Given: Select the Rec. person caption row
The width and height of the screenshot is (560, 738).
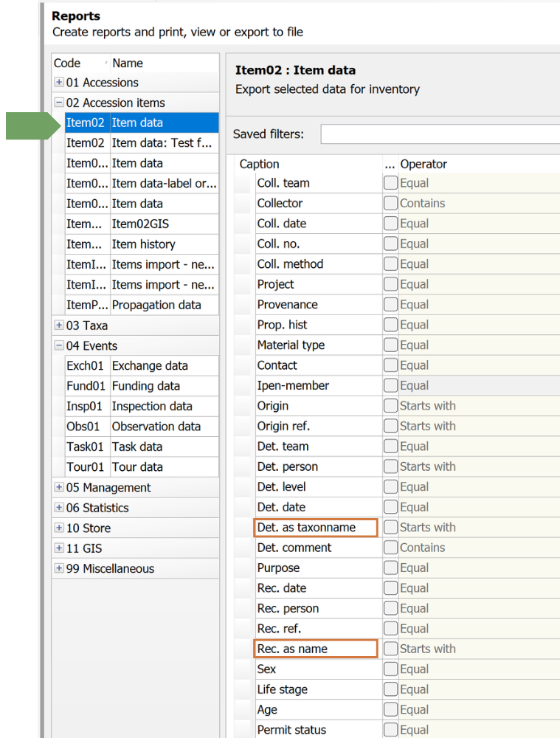Looking at the screenshot, I should [x=318, y=608].
